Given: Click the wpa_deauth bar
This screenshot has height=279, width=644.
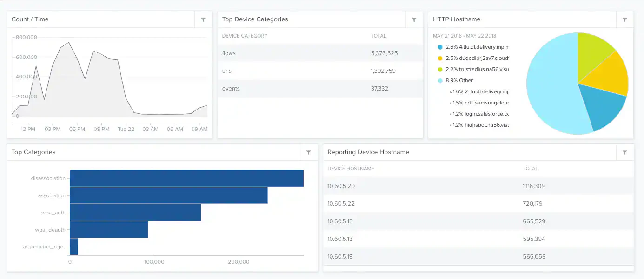Looking at the screenshot, I should [109, 229].
